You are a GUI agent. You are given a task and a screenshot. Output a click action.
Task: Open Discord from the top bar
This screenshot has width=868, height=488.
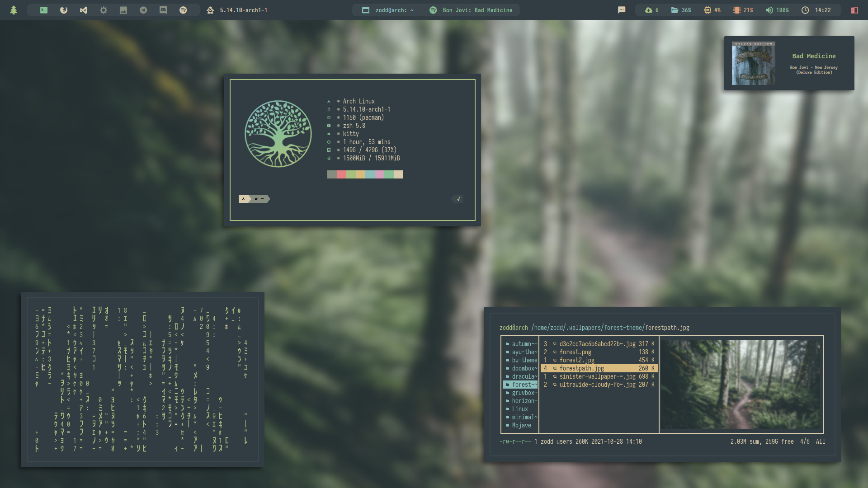pos(163,10)
